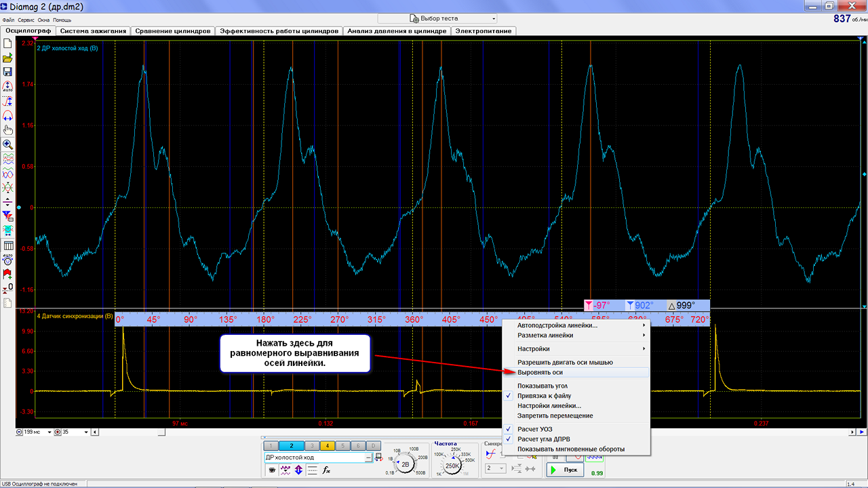Click the frequency knob showing 250K
The width and height of the screenshot is (868, 488).
[x=452, y=466]
